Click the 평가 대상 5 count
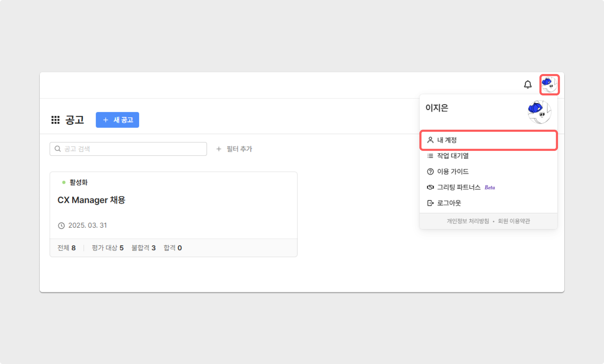The image size is (604, 364). (x=107, y=248)
